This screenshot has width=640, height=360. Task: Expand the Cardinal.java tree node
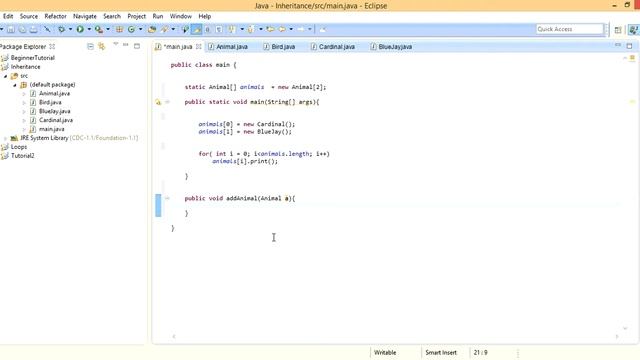coord(24,120)
